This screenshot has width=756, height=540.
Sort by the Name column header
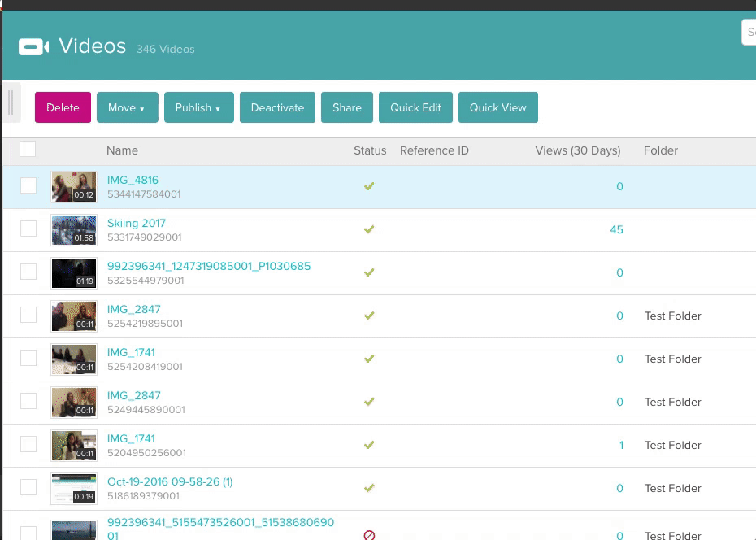122,150
